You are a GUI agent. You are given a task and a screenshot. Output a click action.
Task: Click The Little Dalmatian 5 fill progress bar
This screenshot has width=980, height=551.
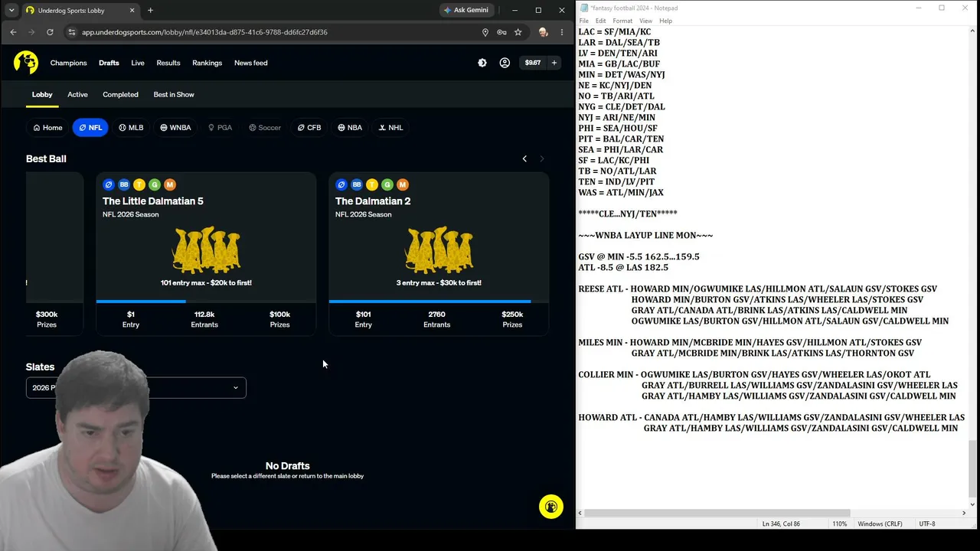coord(206,302)
